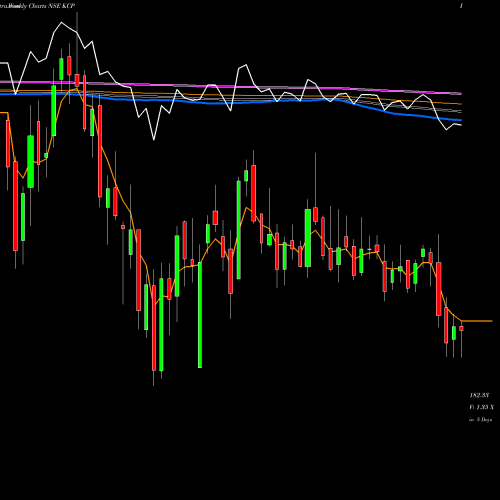This screenshot has height=500, width=500.
Task: Click the 'Charts NSE KCP' title text
Action: 52,6
